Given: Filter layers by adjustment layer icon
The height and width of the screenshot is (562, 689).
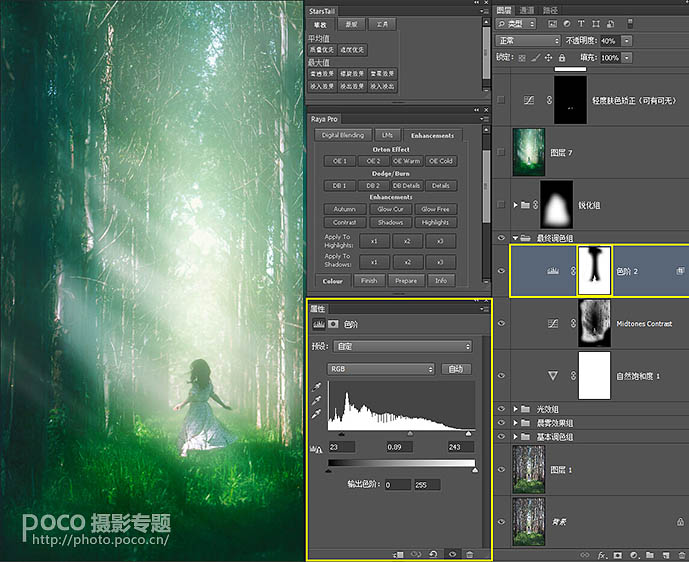Looking at the screenshot, I should point(567,24).
